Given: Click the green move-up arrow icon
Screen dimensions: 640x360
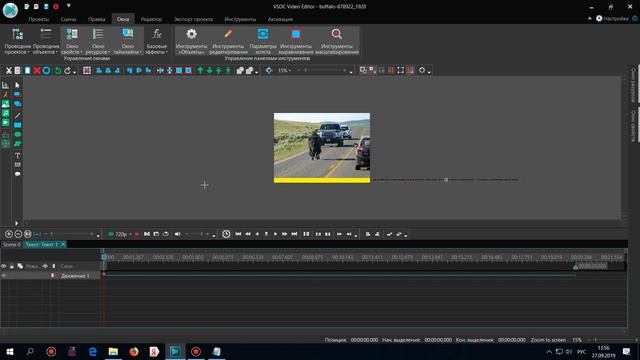Looking at the screenshot, I should tap(200, 71).
